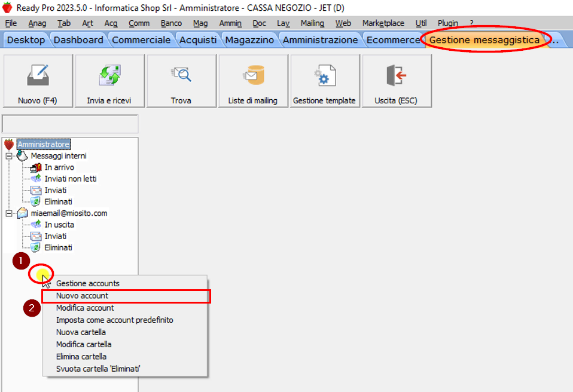Select the In arrivo folder label
The image size is (573, 392).
pyautogui.click(x=60, y=167)
